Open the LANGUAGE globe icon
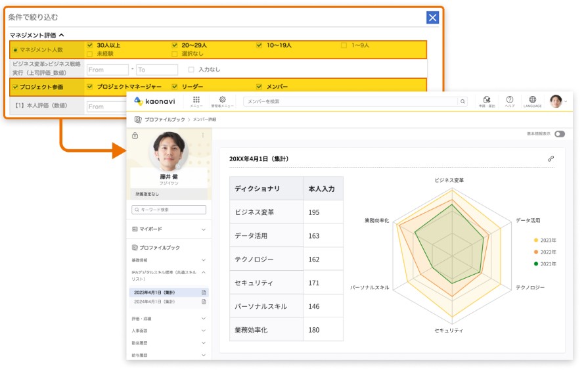Viewport: 588px width, 370px height. pos(533,99)
